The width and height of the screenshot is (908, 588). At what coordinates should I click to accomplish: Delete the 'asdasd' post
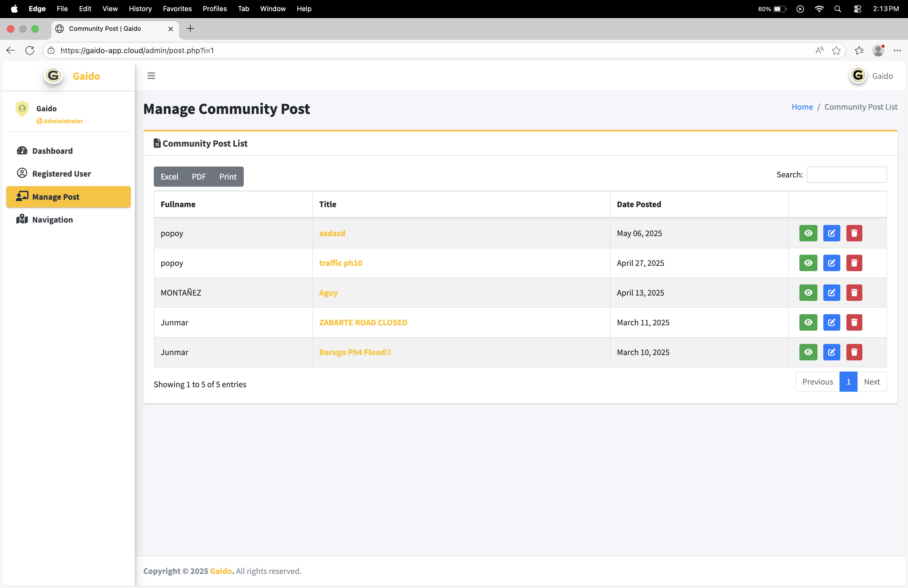point(854,233)
